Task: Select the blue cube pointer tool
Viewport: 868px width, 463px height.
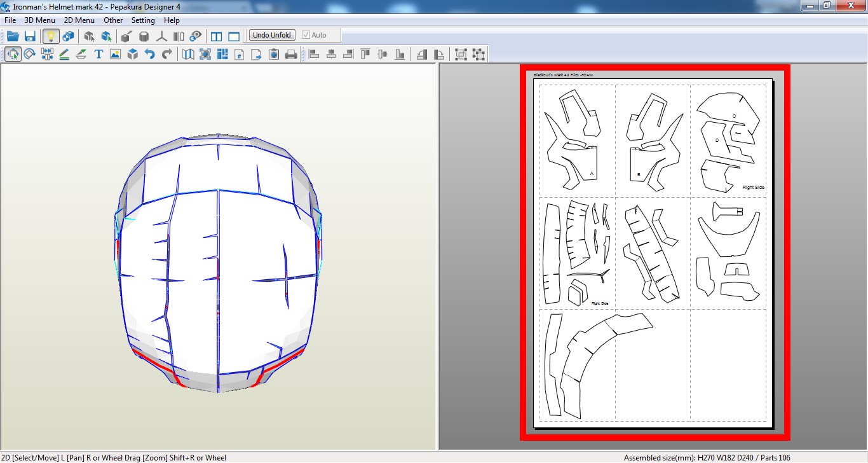Action: (x=106, y=36)
